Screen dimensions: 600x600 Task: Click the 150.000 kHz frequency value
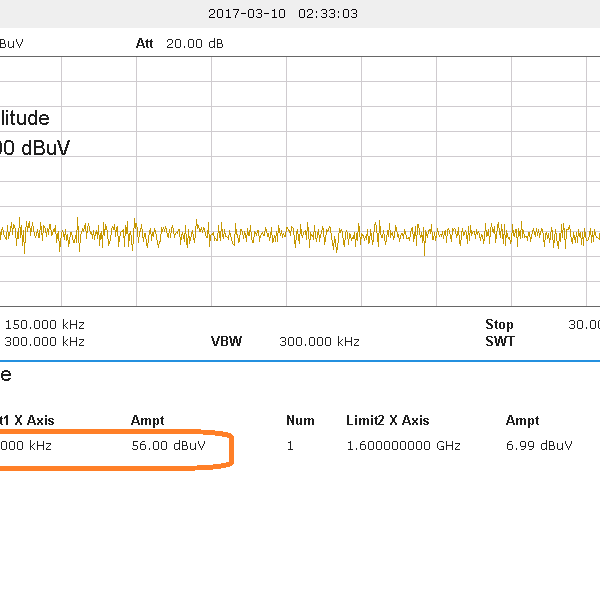(x=45, y=325)
